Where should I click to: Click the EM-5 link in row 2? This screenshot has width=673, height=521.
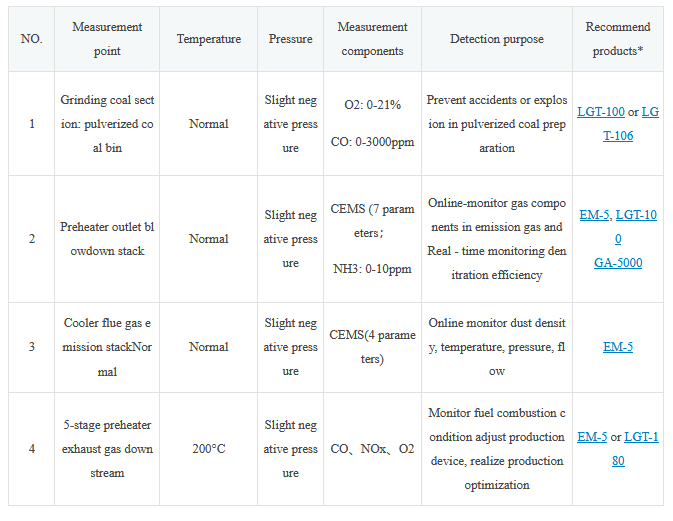click(x=593, y=215)
